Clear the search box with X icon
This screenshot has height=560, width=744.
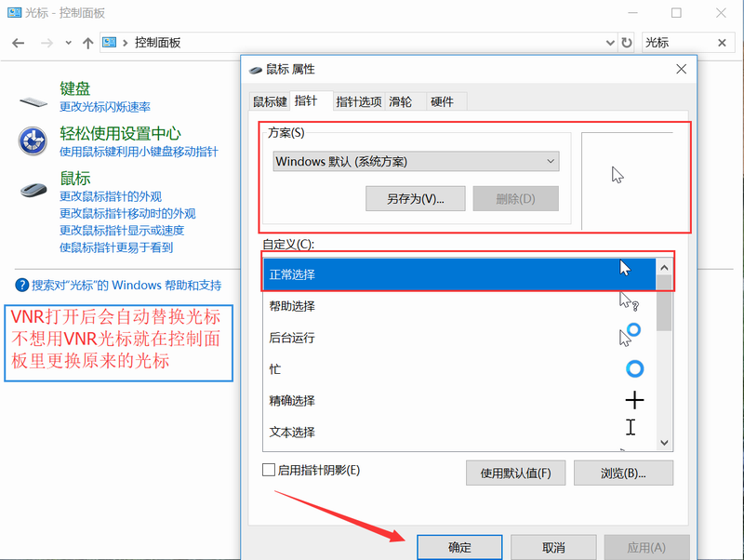[723, 43]
